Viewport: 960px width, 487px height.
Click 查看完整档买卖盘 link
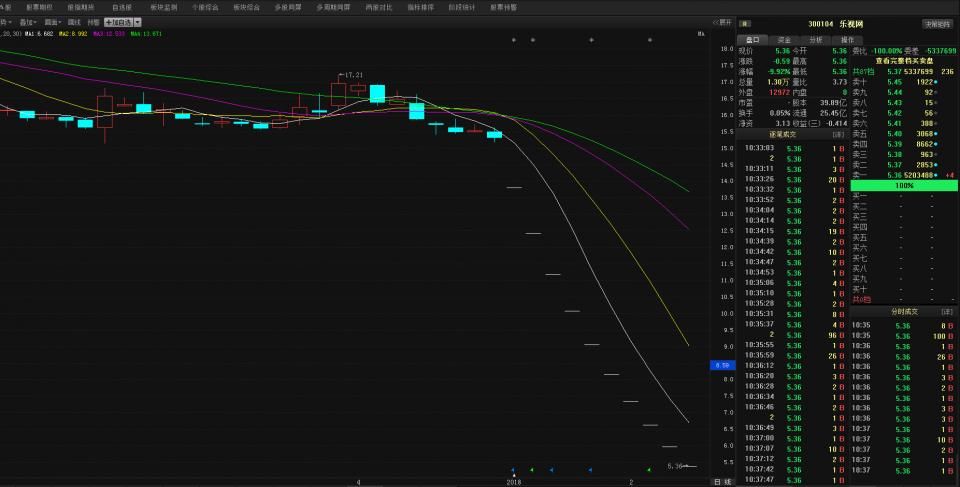pyautogui.click(x=903, y=60)
